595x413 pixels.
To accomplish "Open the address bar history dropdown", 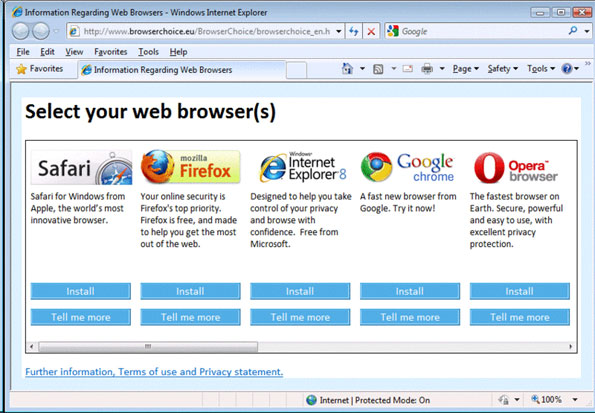I will [x=338, y=32].
